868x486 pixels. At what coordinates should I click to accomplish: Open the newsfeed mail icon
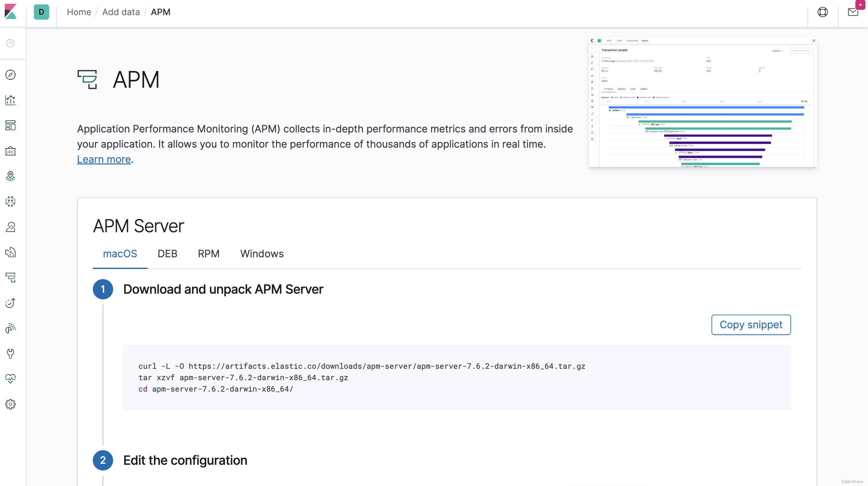[x=853, y=12]
